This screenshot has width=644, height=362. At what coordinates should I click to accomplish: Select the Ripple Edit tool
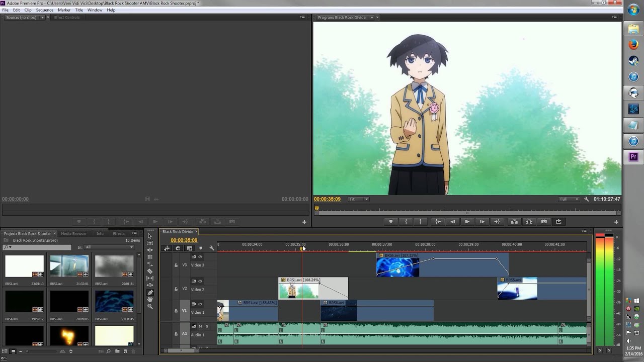tap(149, 250)
